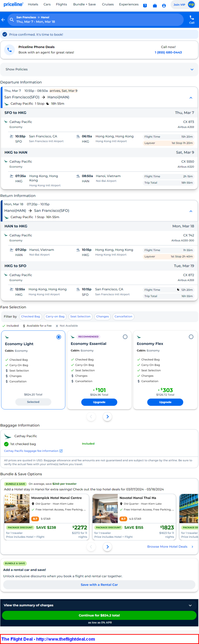Click flight number CX 873
The image size is (199, 644).
(x=189, y=122)
